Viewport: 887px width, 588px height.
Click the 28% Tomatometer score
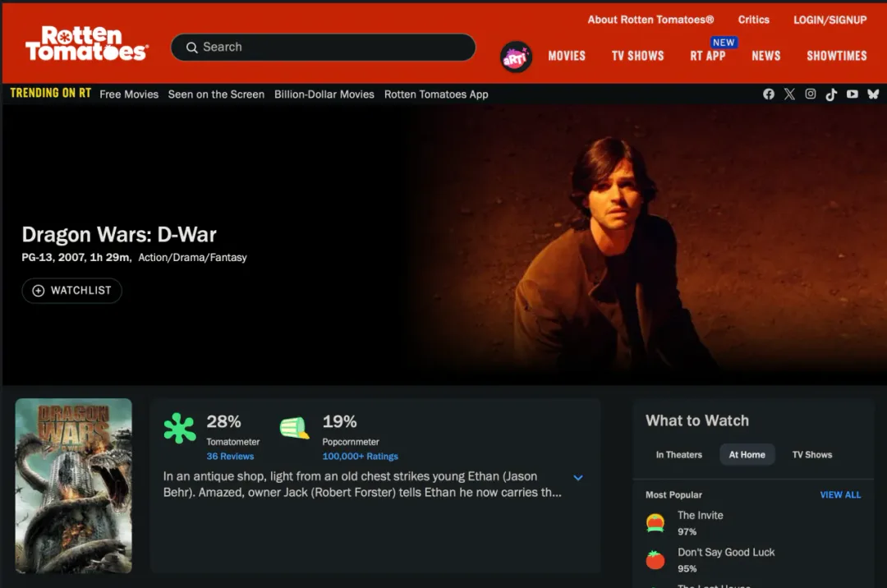(x=223, y=421)
